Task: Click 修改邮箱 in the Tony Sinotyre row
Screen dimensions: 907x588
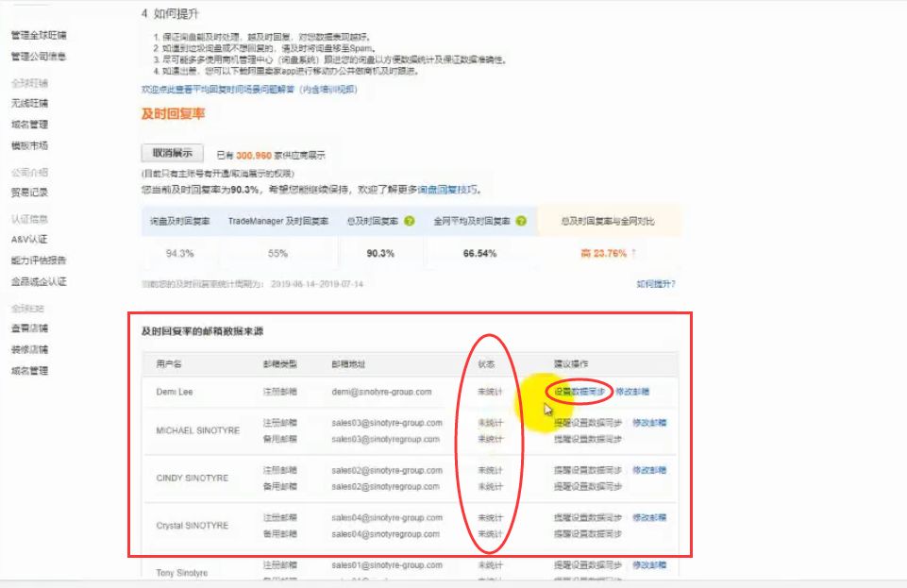Action: [x=649, y=564]
